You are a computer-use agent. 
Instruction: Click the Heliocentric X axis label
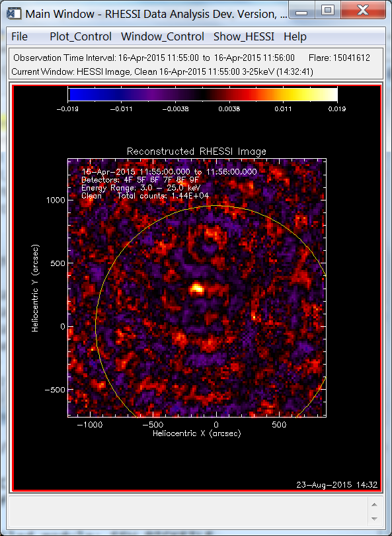point(197,433)
